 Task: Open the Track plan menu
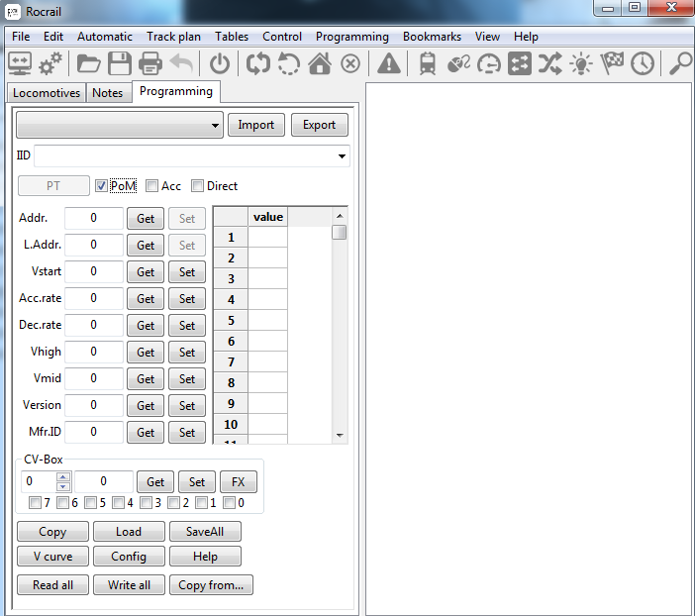(x=174, y=37)
